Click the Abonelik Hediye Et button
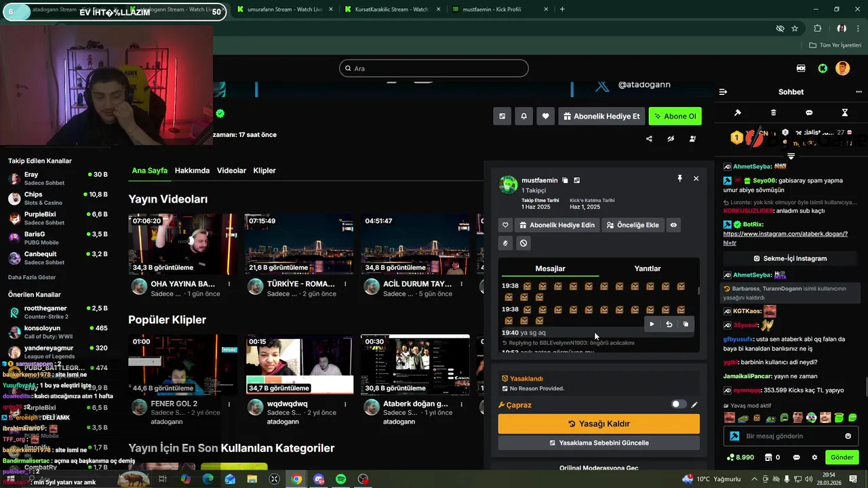Screen dimensions: 868x488 pyautogui.click(x=601, y=116)
